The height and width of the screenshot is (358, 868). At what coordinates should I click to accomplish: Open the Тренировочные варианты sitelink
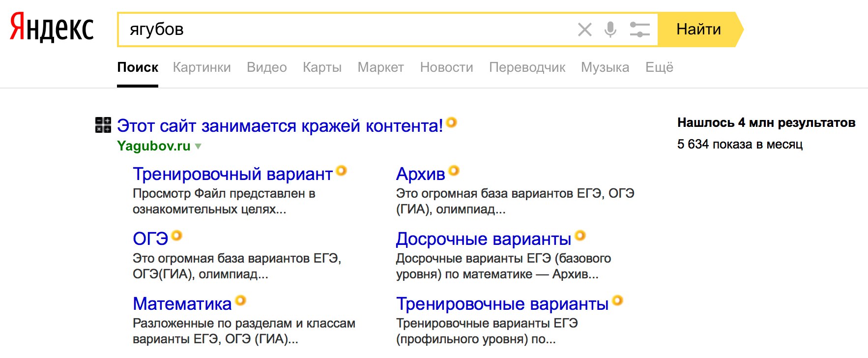point(502,304)
